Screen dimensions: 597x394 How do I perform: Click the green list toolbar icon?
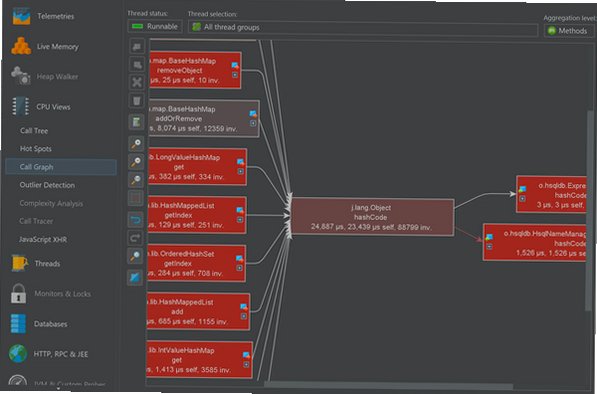coord(136,122)
